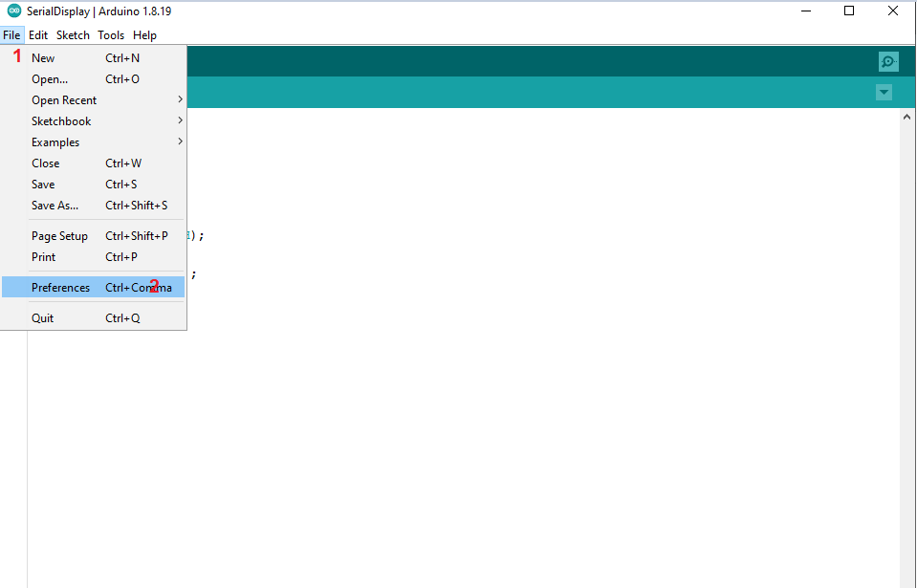Click the Arduino logo in title bar
This screenshot has height=588, width=917.
click(x=14, y=11)
